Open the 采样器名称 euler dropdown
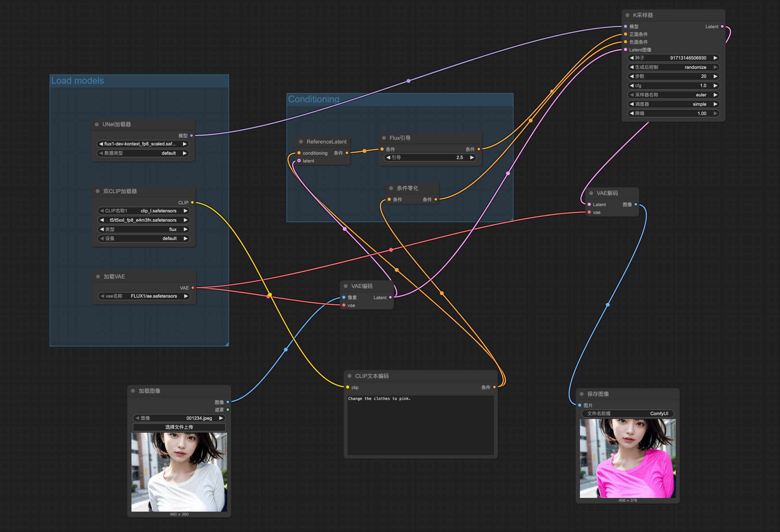Viewport: 780px width, 532px height. pos(673,95)
